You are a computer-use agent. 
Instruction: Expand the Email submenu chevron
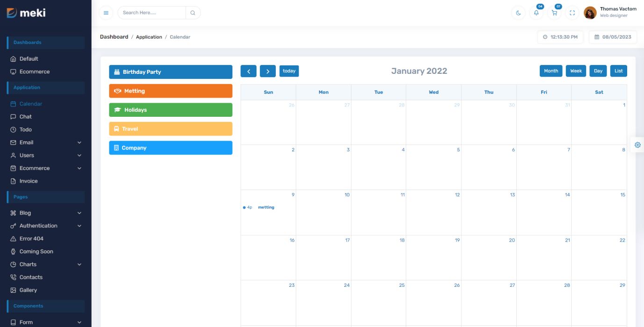pos(79,142)
